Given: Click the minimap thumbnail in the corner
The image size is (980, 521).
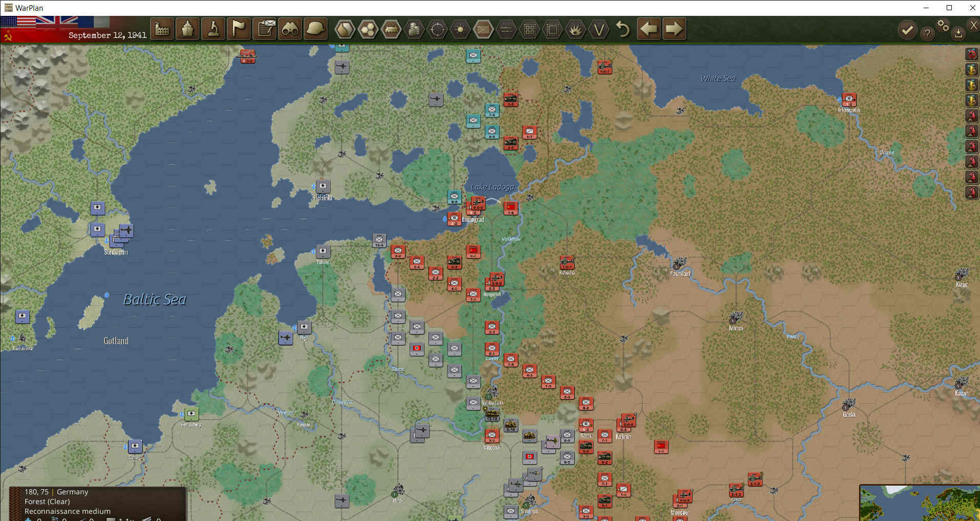Looking at the screenshot, I should pos(920,503).
